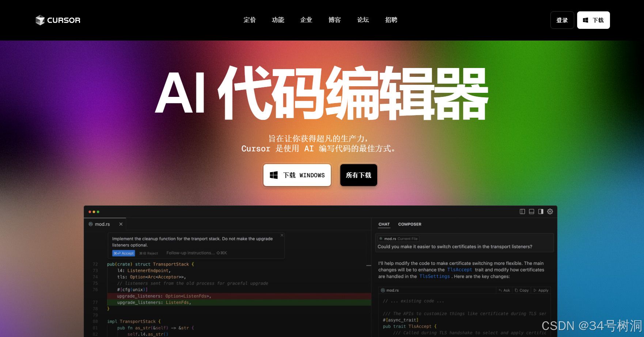This screenshot has height=337, width=644.
Task: Close the inline prompt box
Action: pyautogui.click(x=282, y=235)
